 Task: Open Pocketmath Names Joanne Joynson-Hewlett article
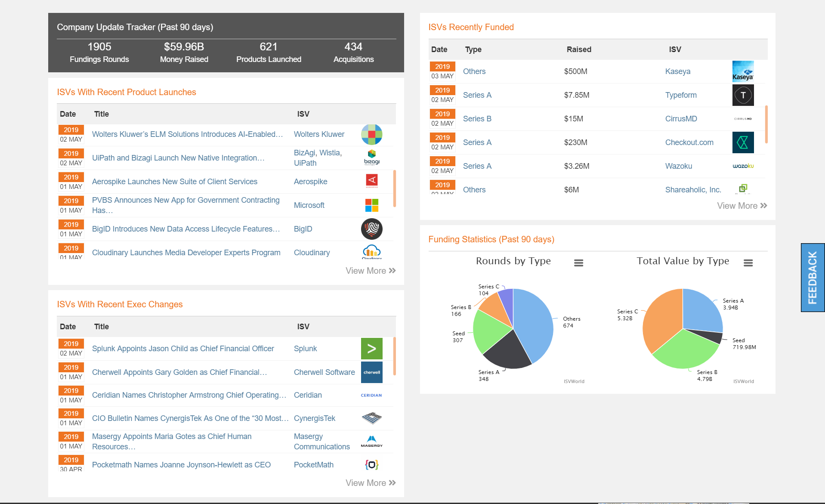click(x=181, y=465)
